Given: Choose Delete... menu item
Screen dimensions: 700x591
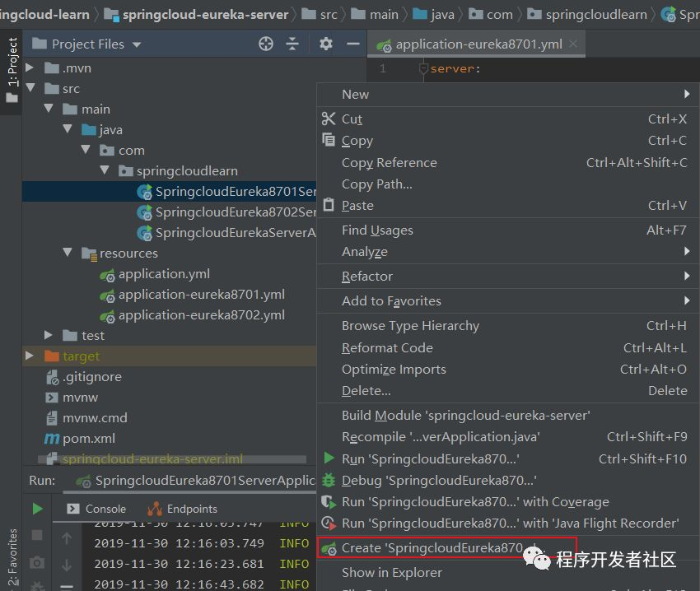Looking at the screenshot, I should [508, 391].
